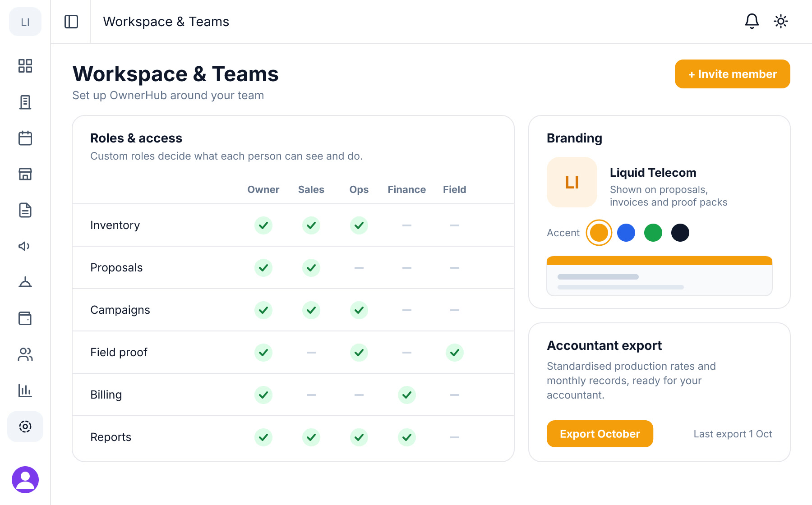Click the Owner column header

point(263,189)
